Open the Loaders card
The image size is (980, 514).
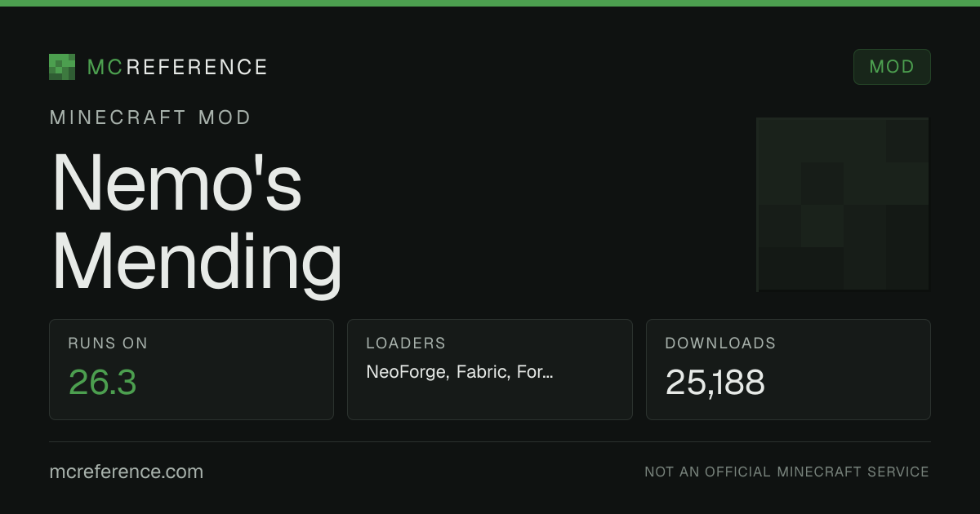pos(490,370)
